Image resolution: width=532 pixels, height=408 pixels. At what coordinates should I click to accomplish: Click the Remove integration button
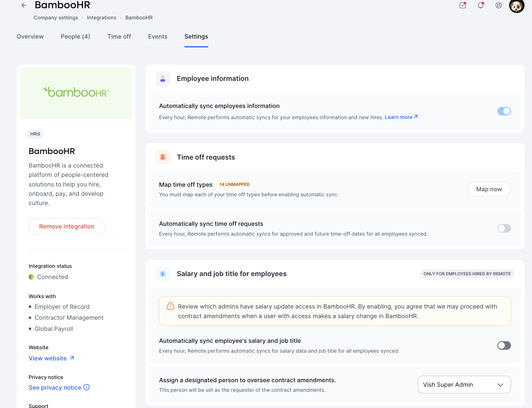[67, 226]
